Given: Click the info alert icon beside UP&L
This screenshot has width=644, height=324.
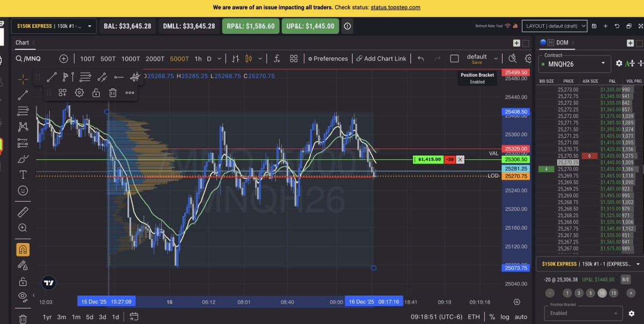Looking at the screenshot, I should click(x=347, y=26).
